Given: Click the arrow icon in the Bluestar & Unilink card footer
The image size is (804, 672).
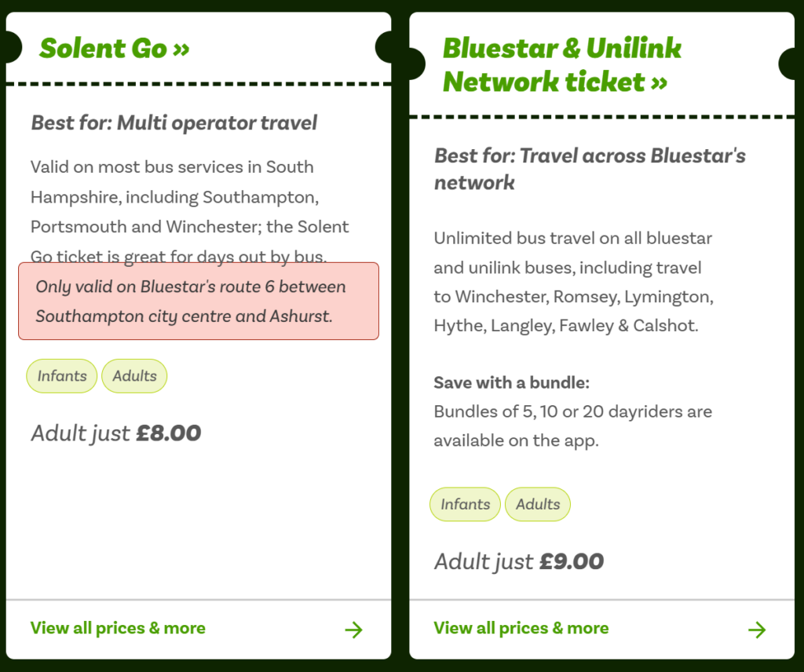Looking at the screenshot, I should click(x=757, y=630).
